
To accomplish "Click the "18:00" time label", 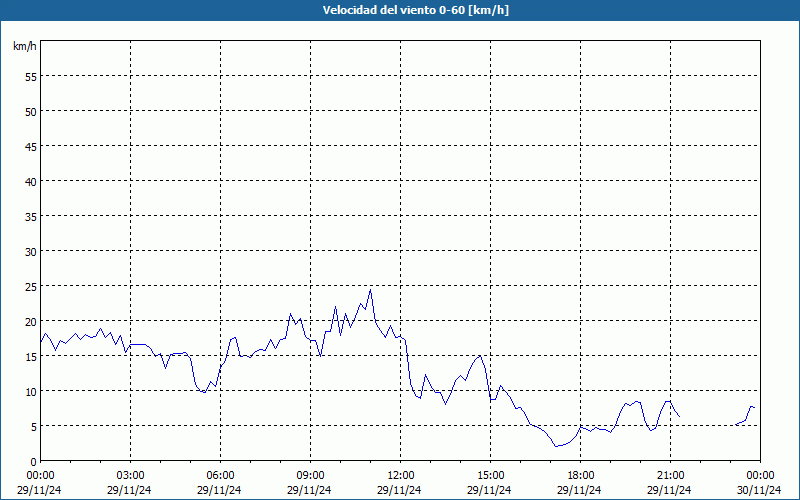I will [x=581, y=476].
